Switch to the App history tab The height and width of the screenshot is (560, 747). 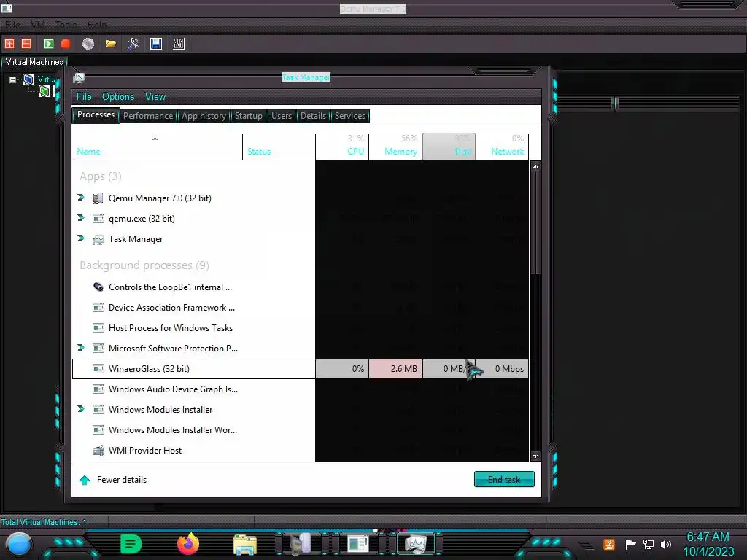pyautogui.click(x=204, y=116)
